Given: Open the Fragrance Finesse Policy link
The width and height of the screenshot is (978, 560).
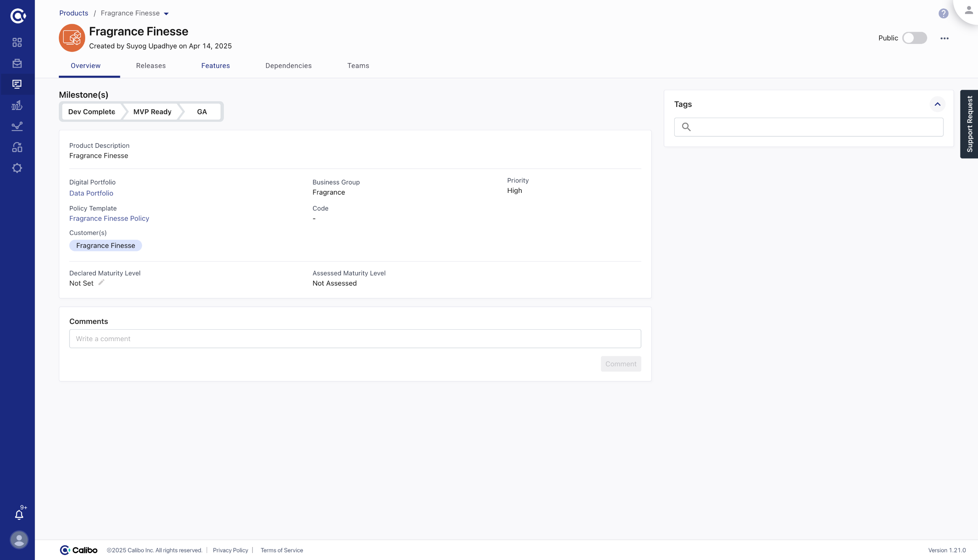Looking at the screenshot, I should (109, 218).
